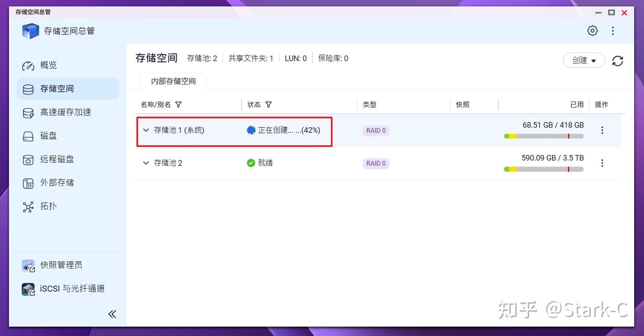Viewport: 644px width, 336px height.
Task: Click the 外部存储 sidebar icon
Action: tap(28, 183)
